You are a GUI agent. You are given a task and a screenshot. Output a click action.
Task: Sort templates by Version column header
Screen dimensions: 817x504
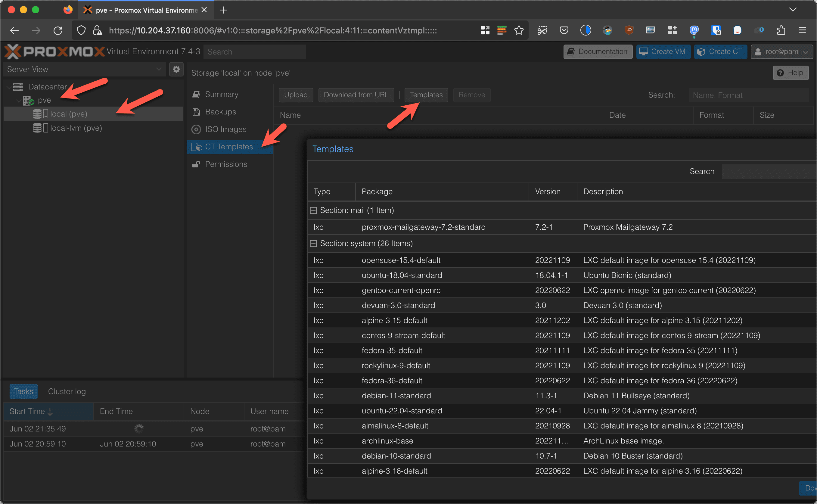pyautogui.click(x=553, y=192)
